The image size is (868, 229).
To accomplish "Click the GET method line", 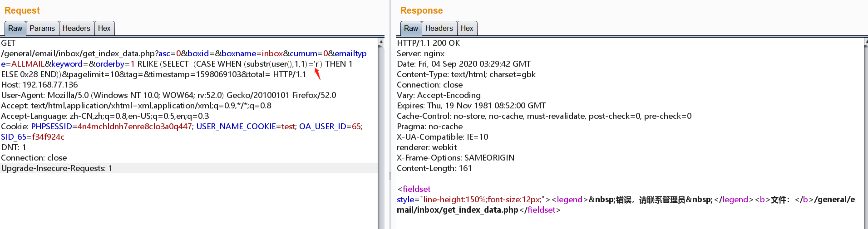I will coord(8,43).
